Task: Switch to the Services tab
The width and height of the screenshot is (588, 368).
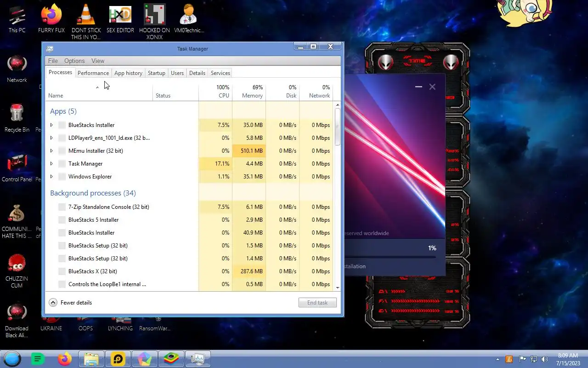Action: point(220,73)
